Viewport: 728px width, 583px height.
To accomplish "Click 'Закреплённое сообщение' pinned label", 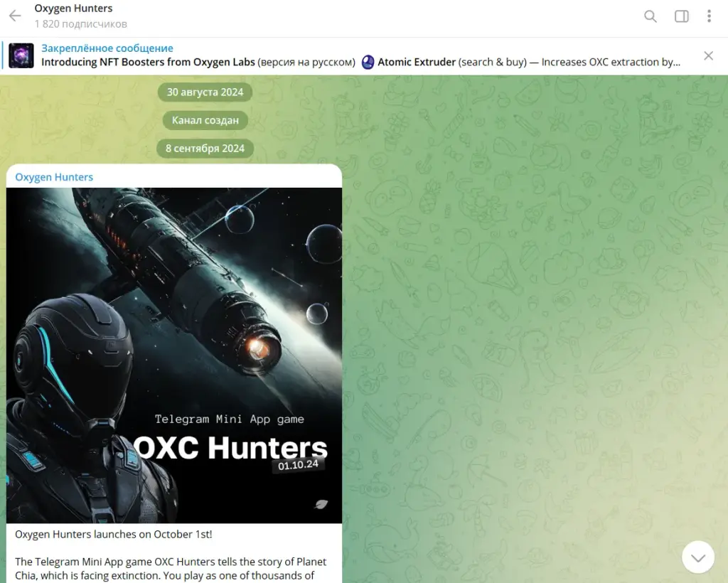I will click(x=107, y=48).
